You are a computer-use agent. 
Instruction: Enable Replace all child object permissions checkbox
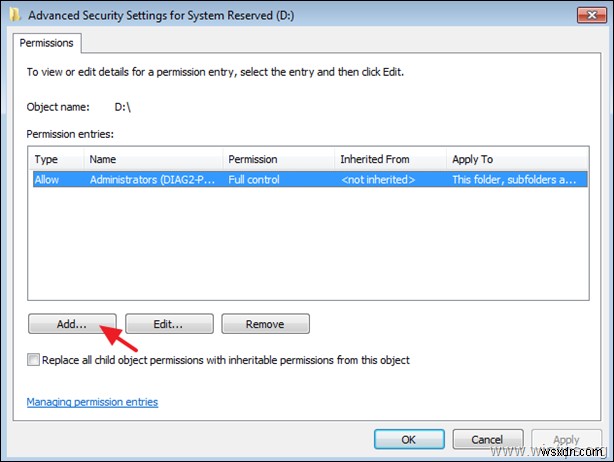pos(35,360)
